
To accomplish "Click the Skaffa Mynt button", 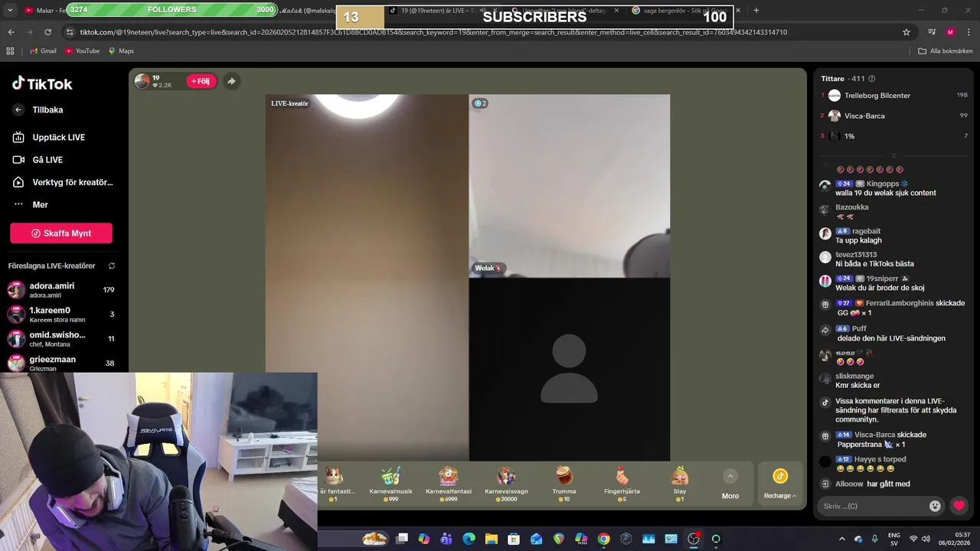I will click(61, 233).
